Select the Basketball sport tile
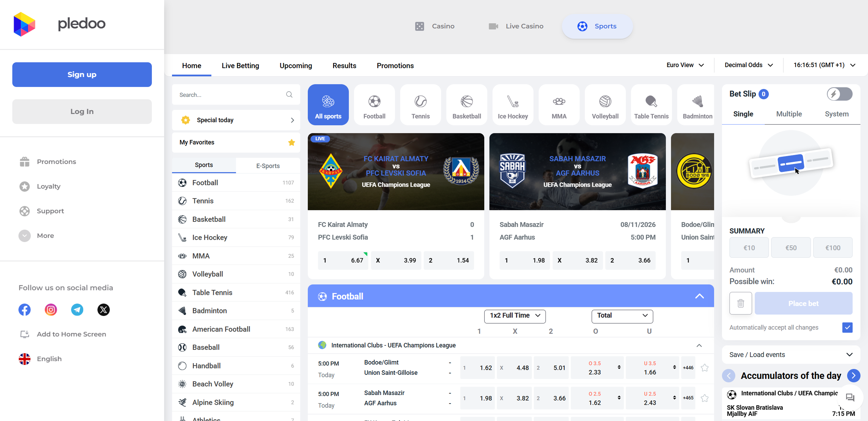868x421 pixels. (467, 105)
